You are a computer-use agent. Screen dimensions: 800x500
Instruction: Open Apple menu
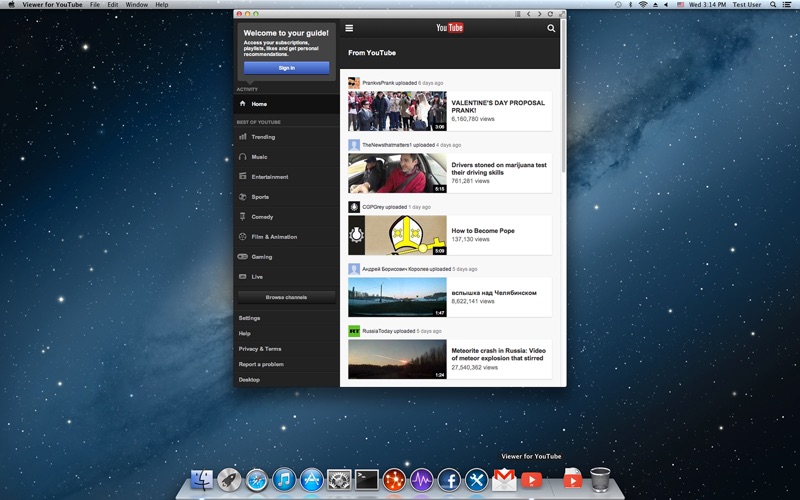[x=11, y=5]
